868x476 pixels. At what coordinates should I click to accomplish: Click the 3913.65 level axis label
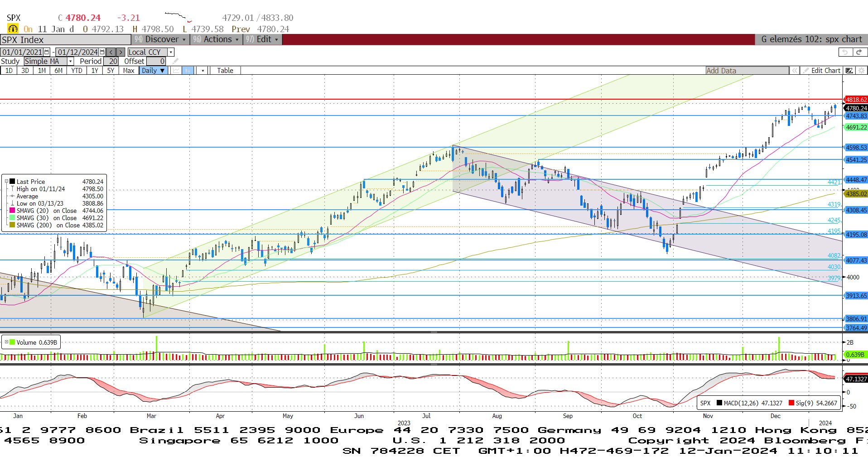pyautogui.click(x=856, y=296)
